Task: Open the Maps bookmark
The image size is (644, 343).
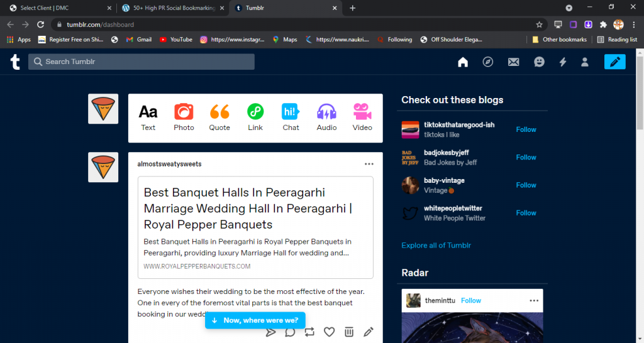Action: pyautogui.click(x=285, y=40)
